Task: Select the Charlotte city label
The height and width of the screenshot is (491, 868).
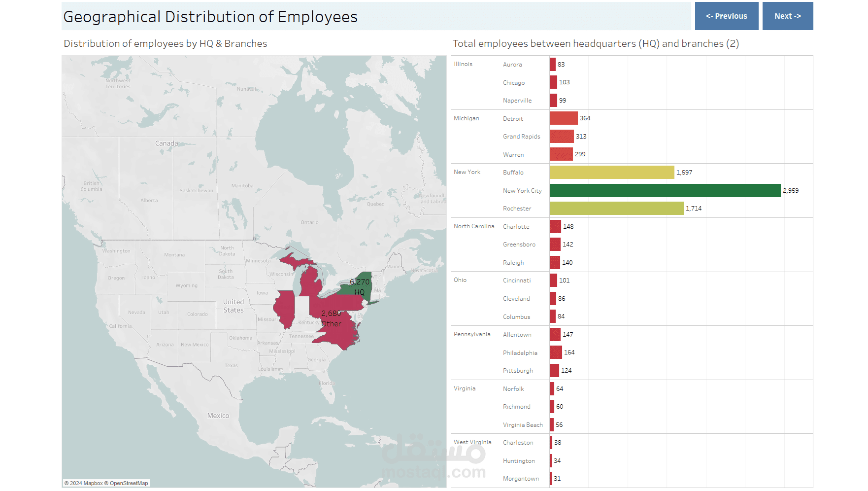Action: 516,227
